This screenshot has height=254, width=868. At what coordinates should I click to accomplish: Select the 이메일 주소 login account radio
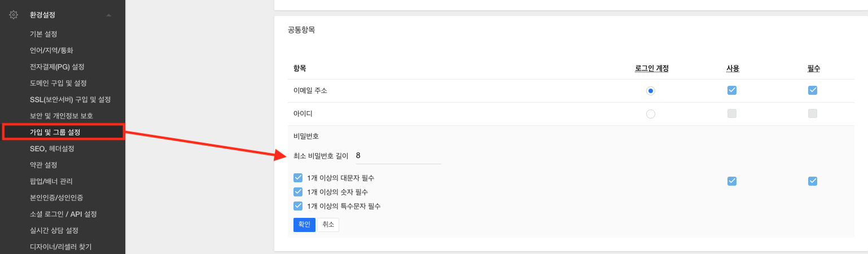[x=651, y=90]
